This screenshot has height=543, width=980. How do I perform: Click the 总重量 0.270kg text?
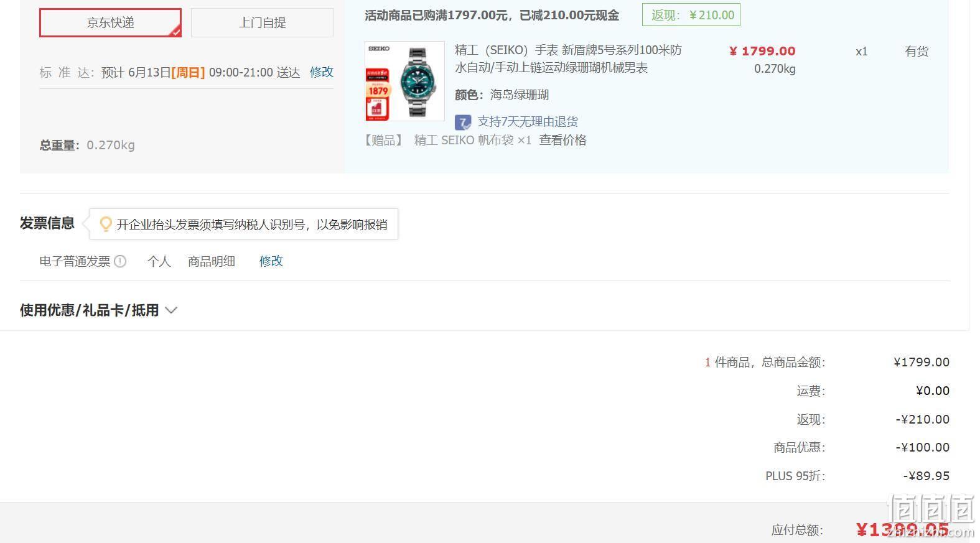[87, 145]
